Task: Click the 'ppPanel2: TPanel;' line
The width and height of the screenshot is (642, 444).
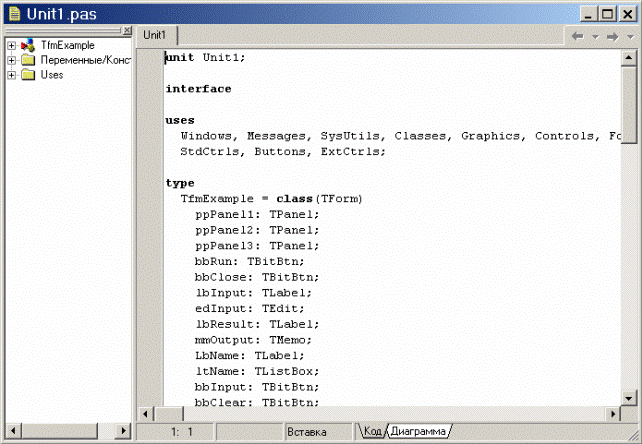Action: (257, 230)
